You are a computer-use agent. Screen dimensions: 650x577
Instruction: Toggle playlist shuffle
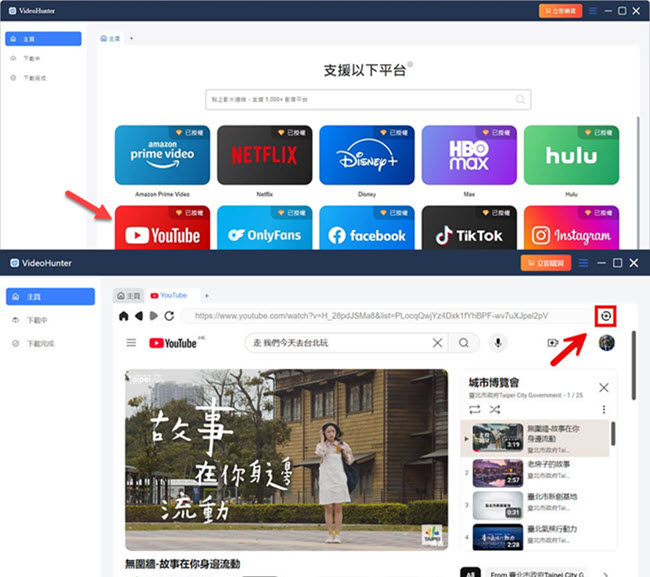tap(495, 410)
